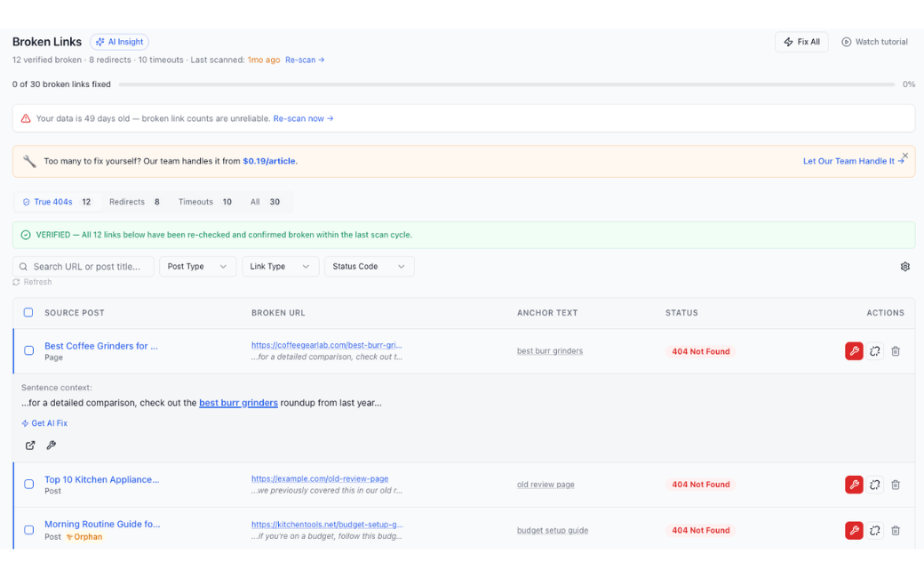This screenshot has height=578, width=924.
Task: Open the Link Type dropdown
Action: (x=280, y=267)
